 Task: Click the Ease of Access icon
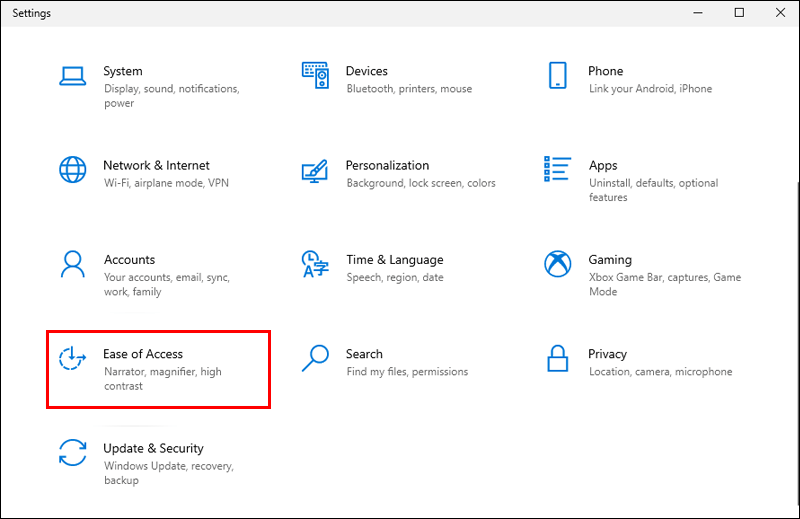pos(72,358)
